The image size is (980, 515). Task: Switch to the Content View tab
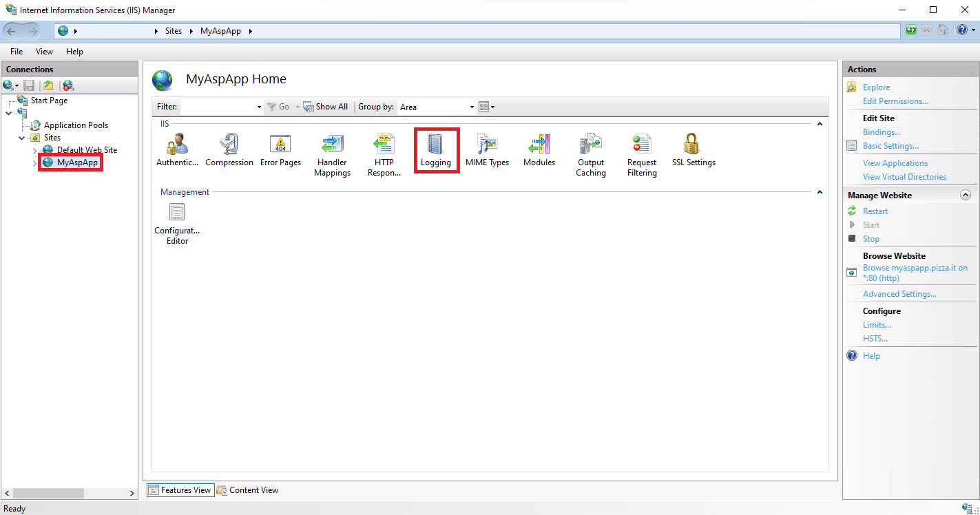(x=248, y=490)
